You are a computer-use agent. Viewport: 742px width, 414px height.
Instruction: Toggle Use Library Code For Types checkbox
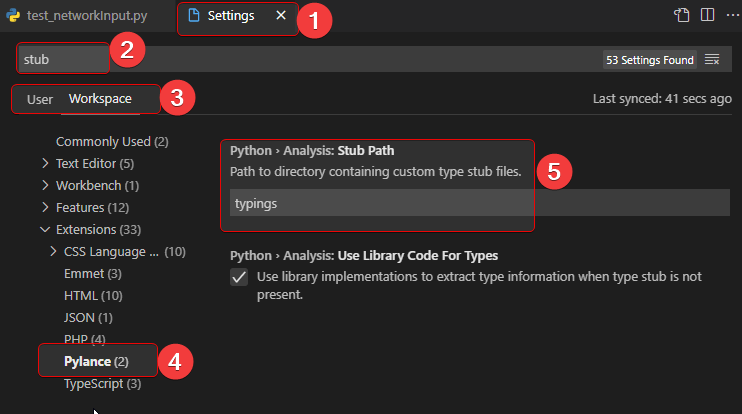239,277
